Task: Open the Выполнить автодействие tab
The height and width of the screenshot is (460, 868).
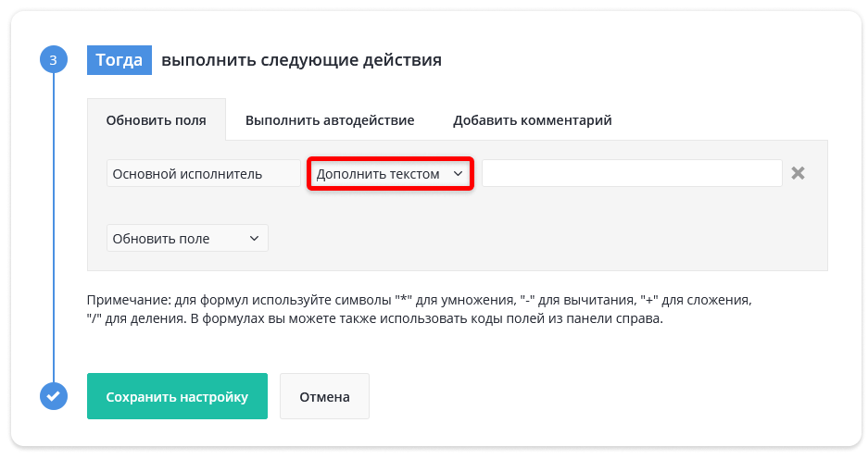Action: click(330, 120)
